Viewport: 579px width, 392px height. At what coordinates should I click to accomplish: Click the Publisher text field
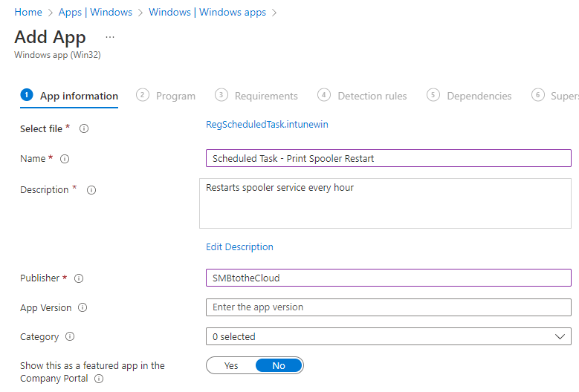[388, 278]
